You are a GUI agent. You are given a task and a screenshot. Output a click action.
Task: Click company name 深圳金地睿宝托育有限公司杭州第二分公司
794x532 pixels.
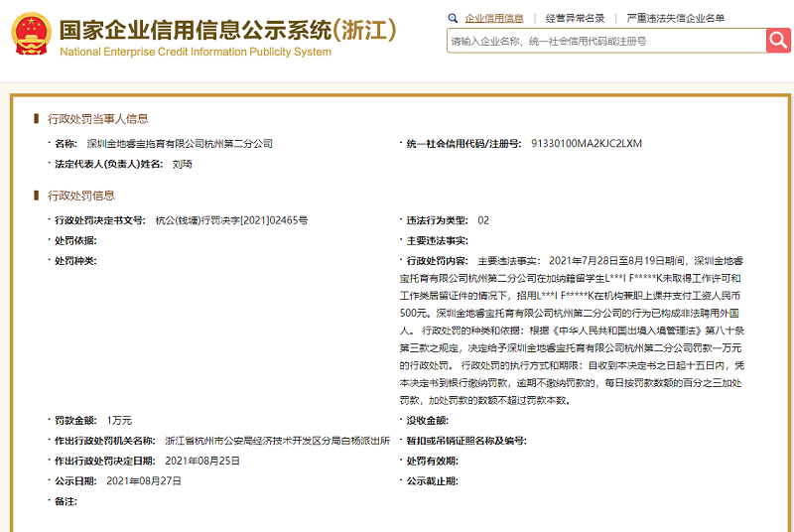[180, 144]
